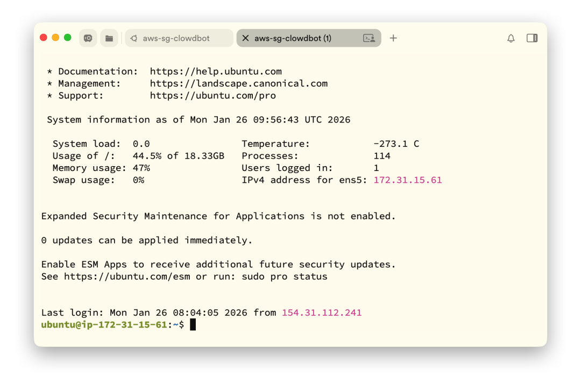Open the https://landscape.canonical.com link
Viewport: 581px width, 392px height.
point(239,83)
